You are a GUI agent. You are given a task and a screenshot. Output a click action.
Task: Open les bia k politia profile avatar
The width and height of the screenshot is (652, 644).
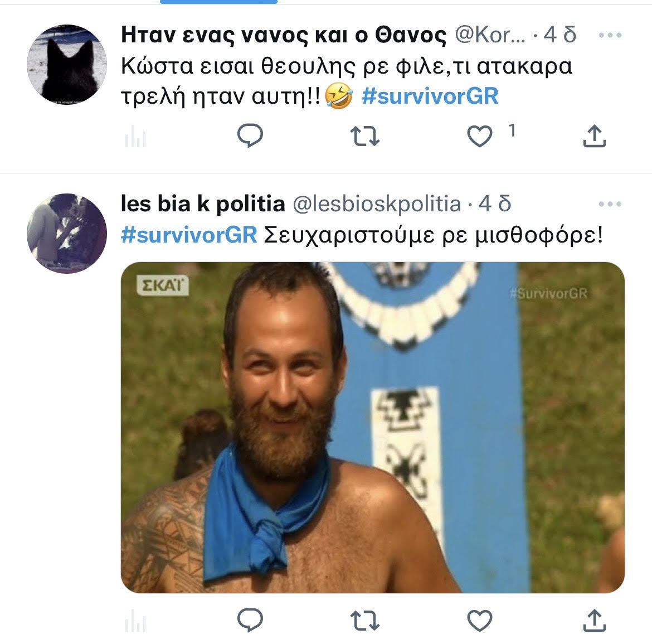(67, 234)
